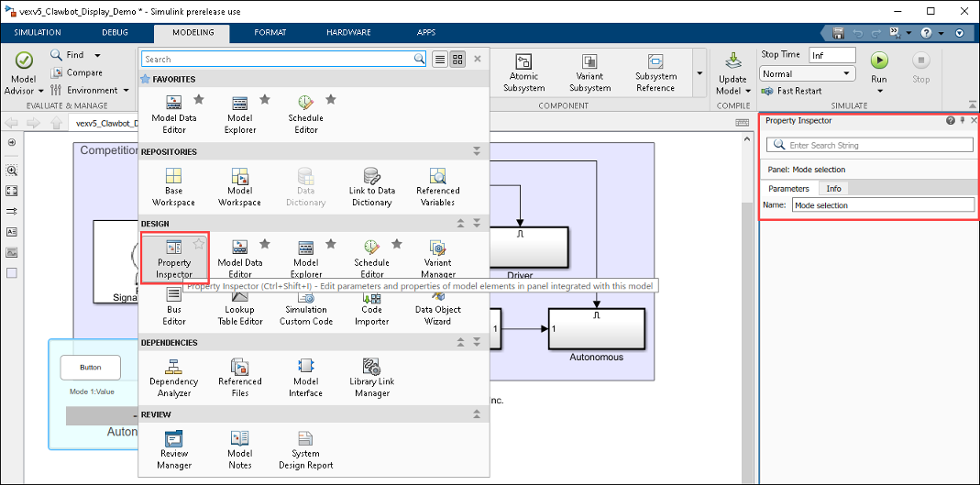Viewport: 980px width, 485px height.
Task: Open the Compare tool
Action: pos(76,72)
